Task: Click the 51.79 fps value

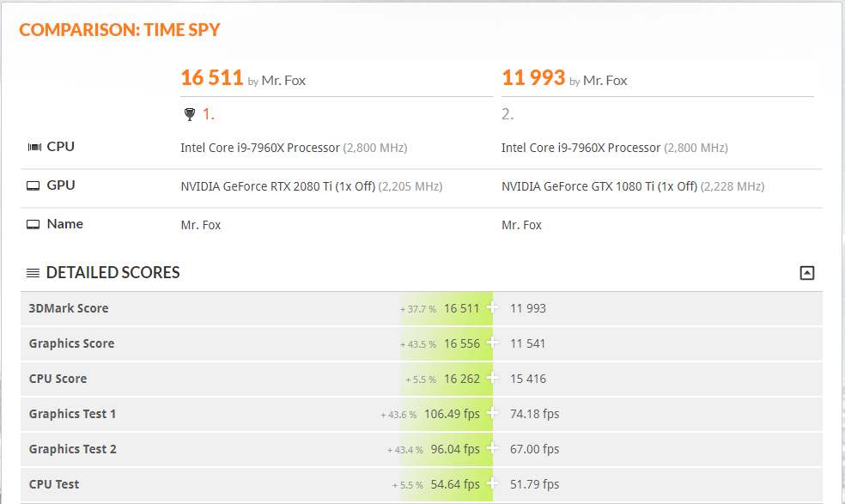Action: (x=535, y=484)
